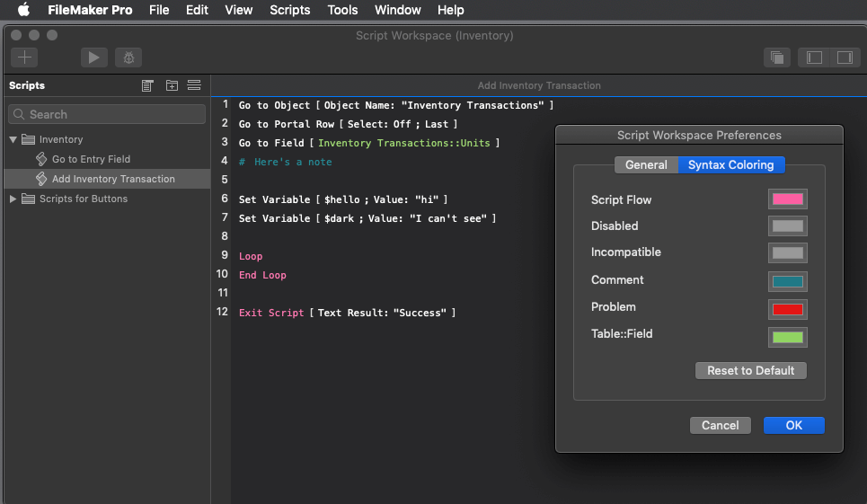The height and width of the screenshot is (504, 867).
Task: Open the Script Flow pink color swatch
Action: click(x=787, y=199)
